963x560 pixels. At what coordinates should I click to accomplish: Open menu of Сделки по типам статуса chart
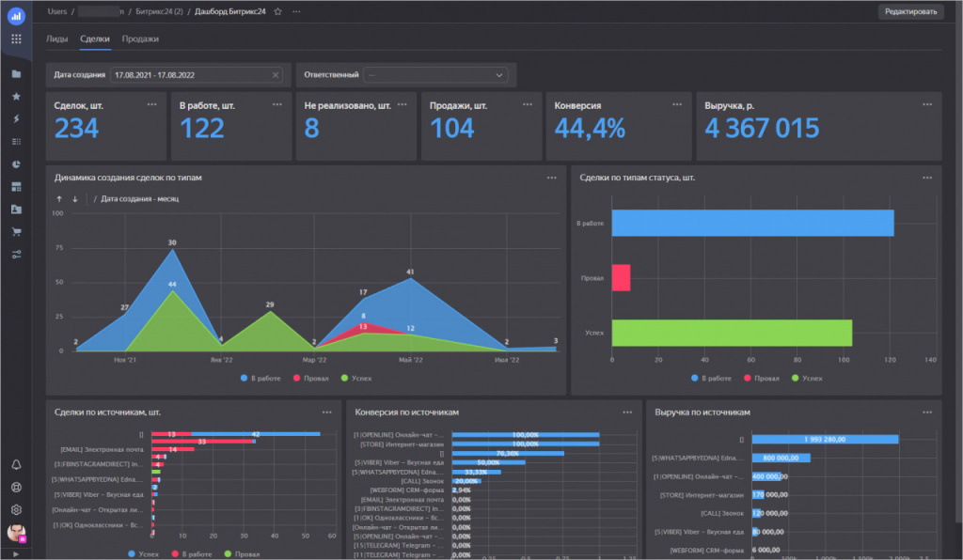[927, 178]
